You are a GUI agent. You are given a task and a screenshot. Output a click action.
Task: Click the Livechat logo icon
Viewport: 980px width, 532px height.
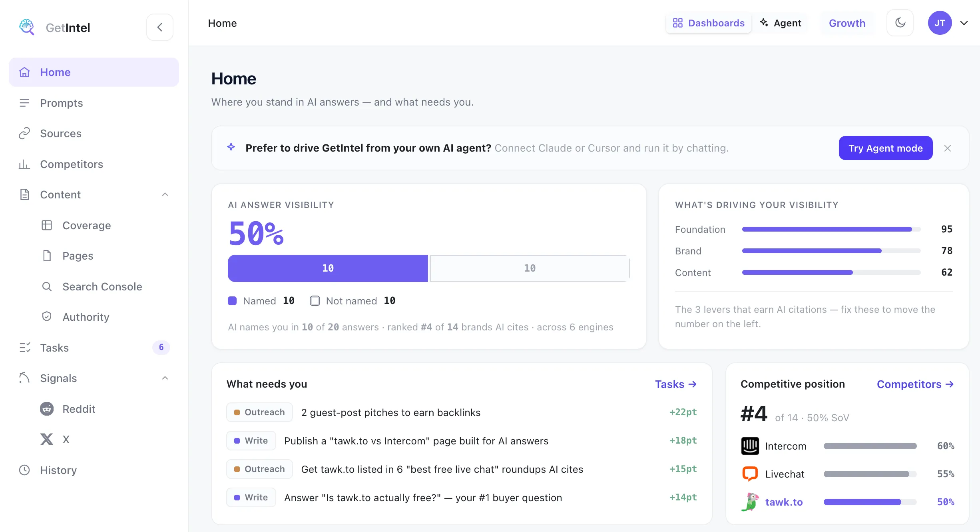click(750, 474)
